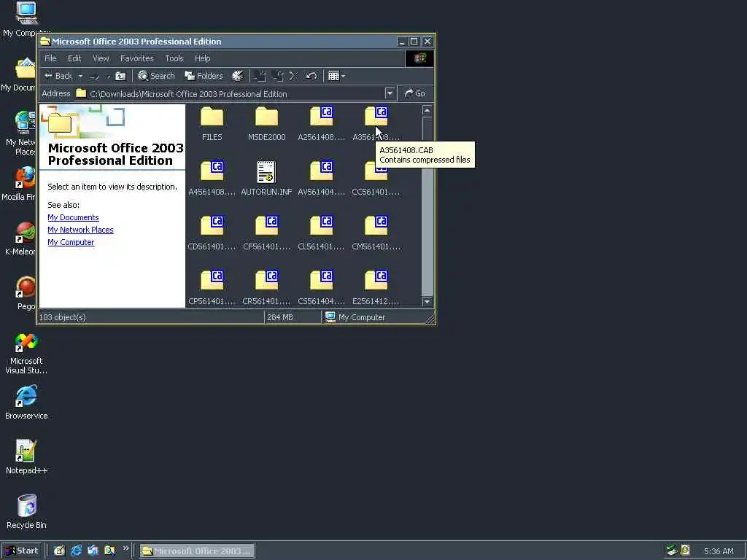Click the Undo toolbar icon
The image size is (747, 560).
click(x=311, y=76)
